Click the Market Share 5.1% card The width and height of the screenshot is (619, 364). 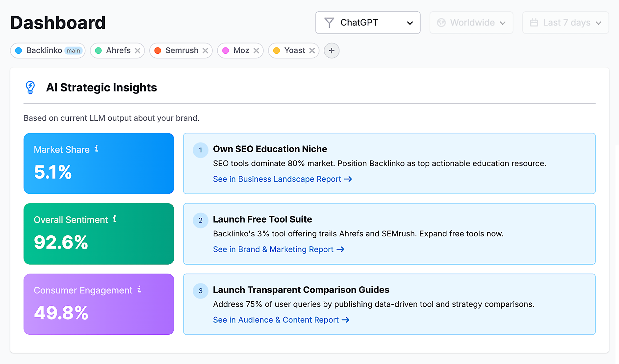[x=99, y=163]
